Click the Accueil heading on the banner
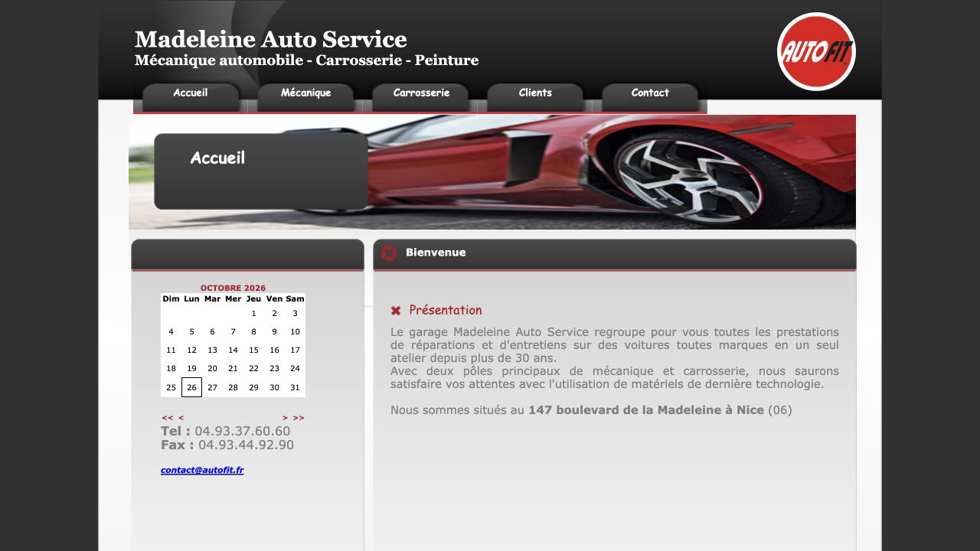This screenshot has width=980, height=551. coord(217,158)
